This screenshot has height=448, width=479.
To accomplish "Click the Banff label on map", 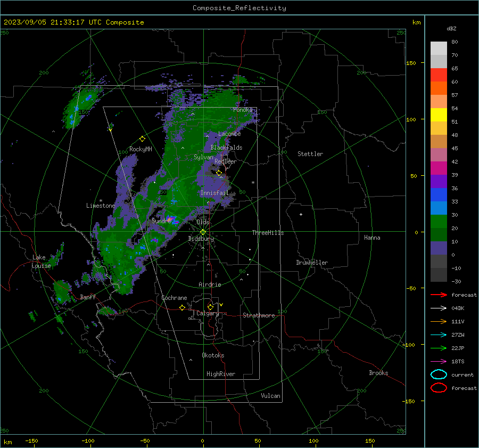I will tap(88, 297).
